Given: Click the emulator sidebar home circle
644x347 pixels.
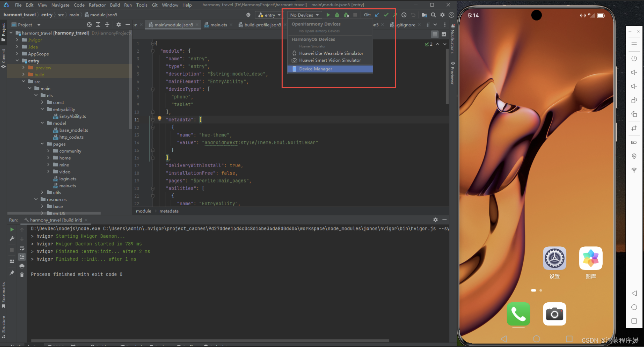Looking at the screenshot, I should pyautogui.click(x=634, y=307).
